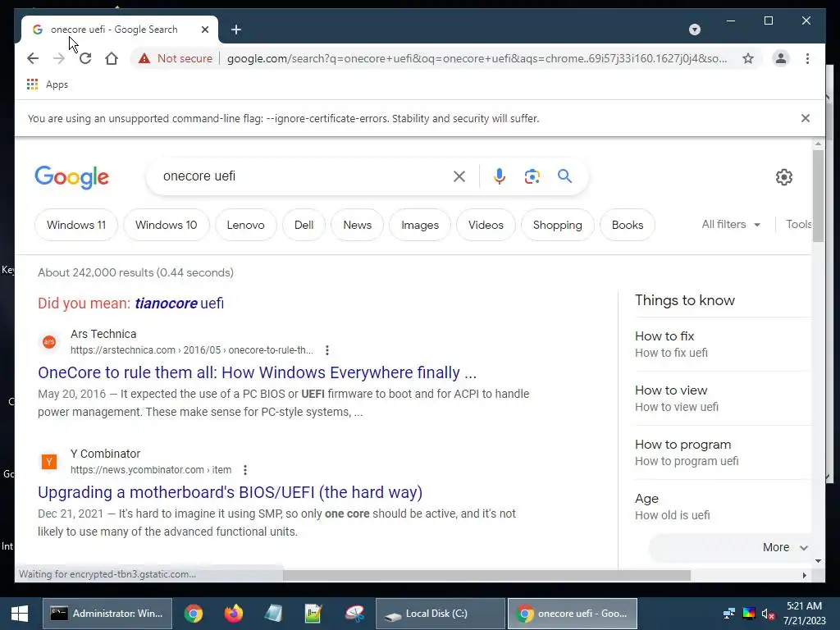Open the How to fix uefi topic

click(x=721, y=345)
